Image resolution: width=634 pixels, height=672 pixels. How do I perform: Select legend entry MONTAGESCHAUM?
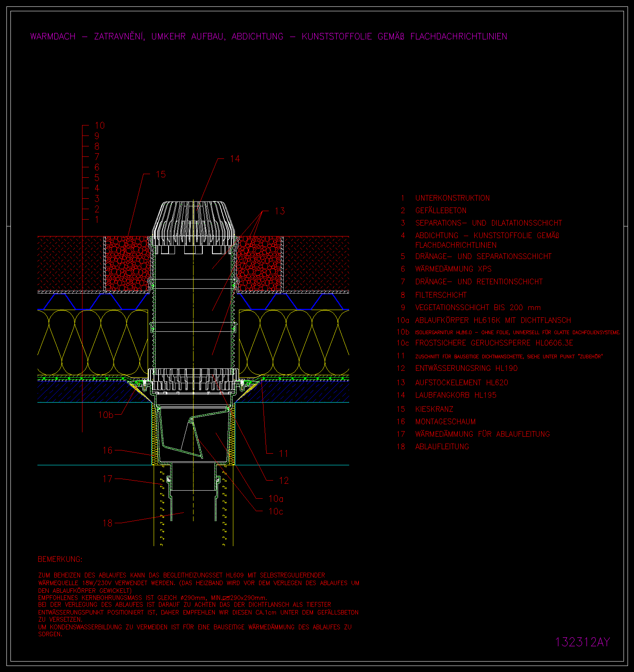[445, 421]
